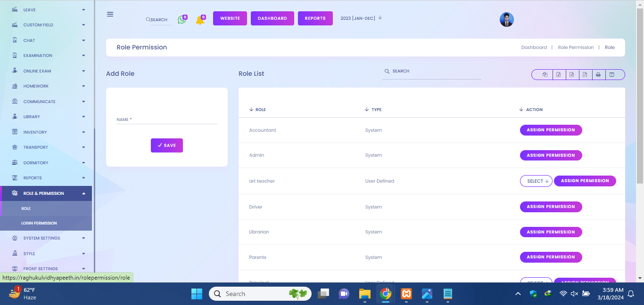This screenshot has height=305, width=644.
Task: Open WhatsApp notifications icon
Action: pos(182,20)
